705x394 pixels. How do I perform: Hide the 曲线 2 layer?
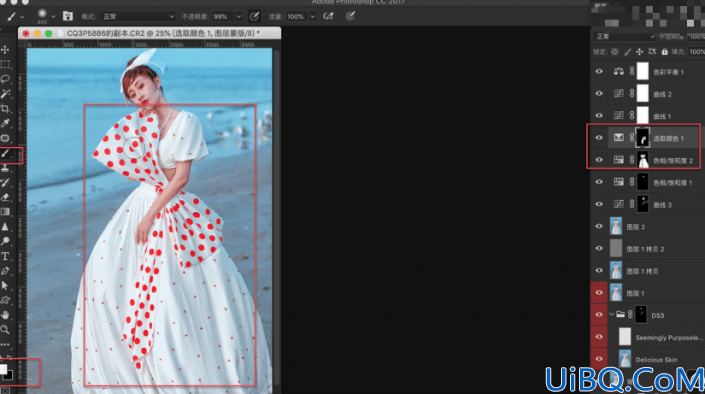[x=599, y=94]
